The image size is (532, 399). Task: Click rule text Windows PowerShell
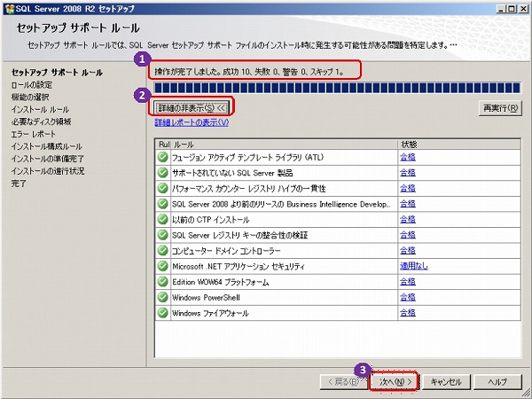click(x=206, y=298)
